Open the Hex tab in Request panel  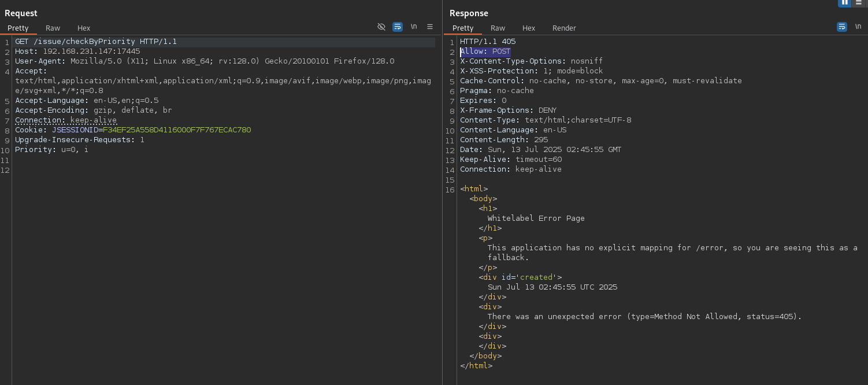(84, 28)
